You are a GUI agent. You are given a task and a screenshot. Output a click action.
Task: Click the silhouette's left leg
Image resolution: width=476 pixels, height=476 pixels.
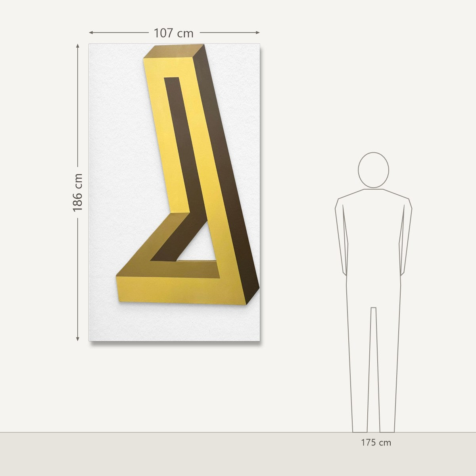click(360, 369)
